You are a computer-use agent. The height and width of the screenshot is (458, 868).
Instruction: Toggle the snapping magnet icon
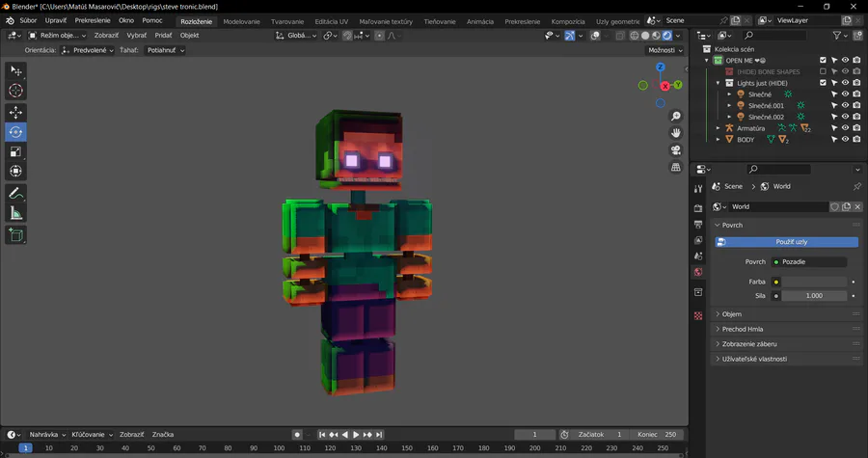coord(347,36)
